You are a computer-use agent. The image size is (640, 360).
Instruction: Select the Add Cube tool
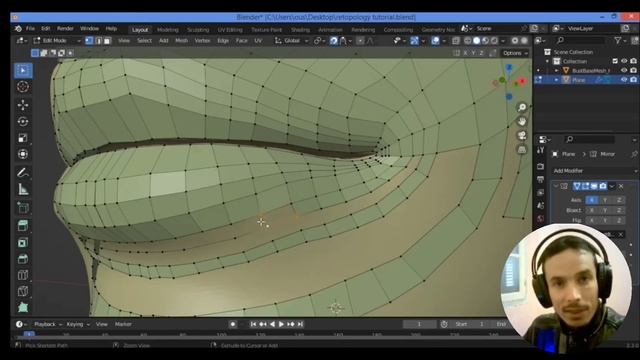(x=23, y=208)
